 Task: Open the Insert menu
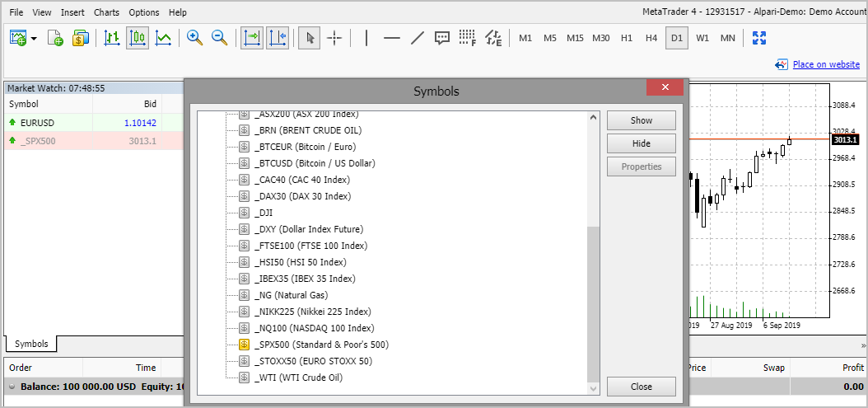72,12
